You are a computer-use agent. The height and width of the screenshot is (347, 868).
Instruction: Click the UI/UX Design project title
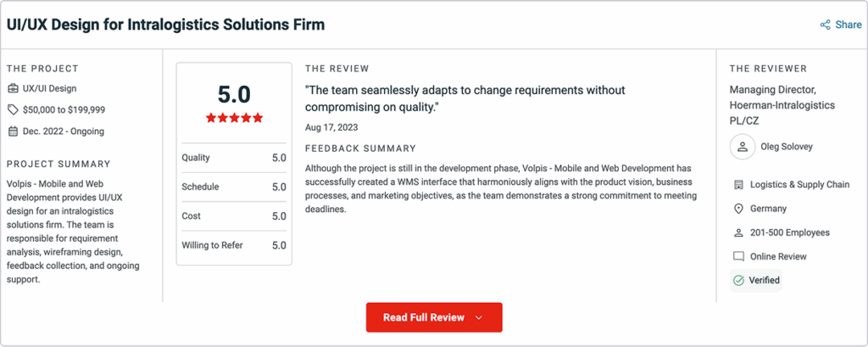[x=166, y=25]
